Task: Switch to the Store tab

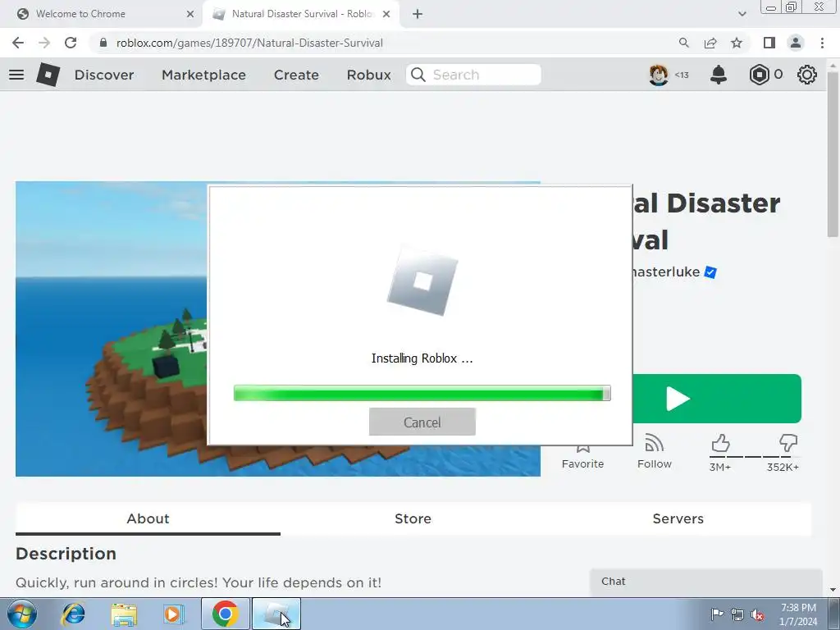Action: click(x=413, y=518)
